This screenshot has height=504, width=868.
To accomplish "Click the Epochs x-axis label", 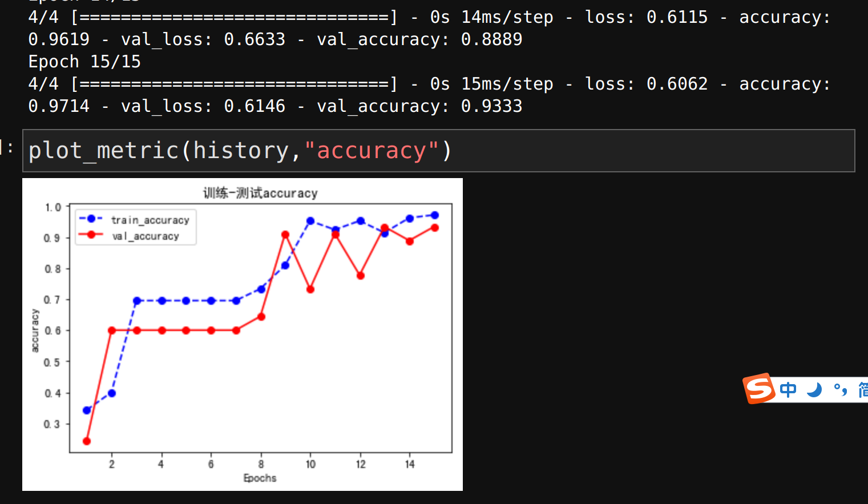I will (260, 478).
